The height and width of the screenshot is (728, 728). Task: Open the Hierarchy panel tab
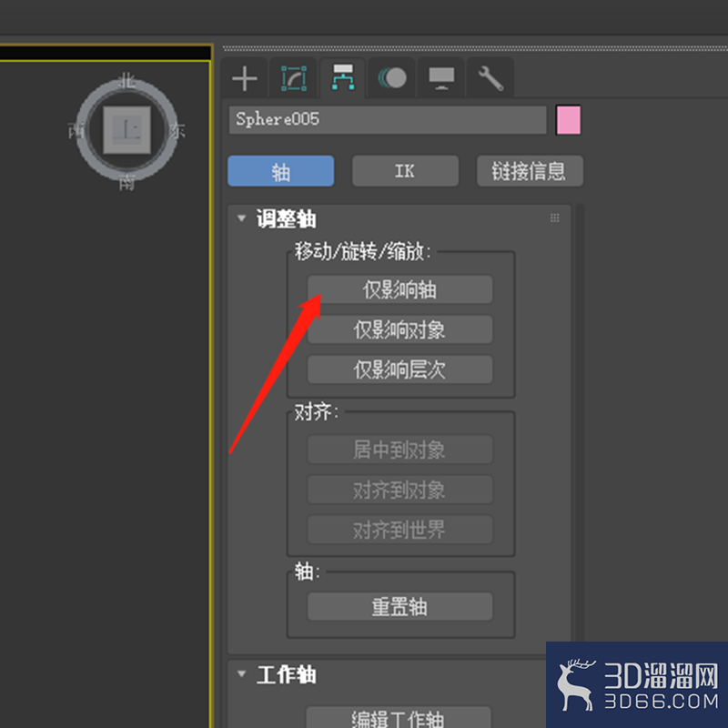tap(343, 77)
